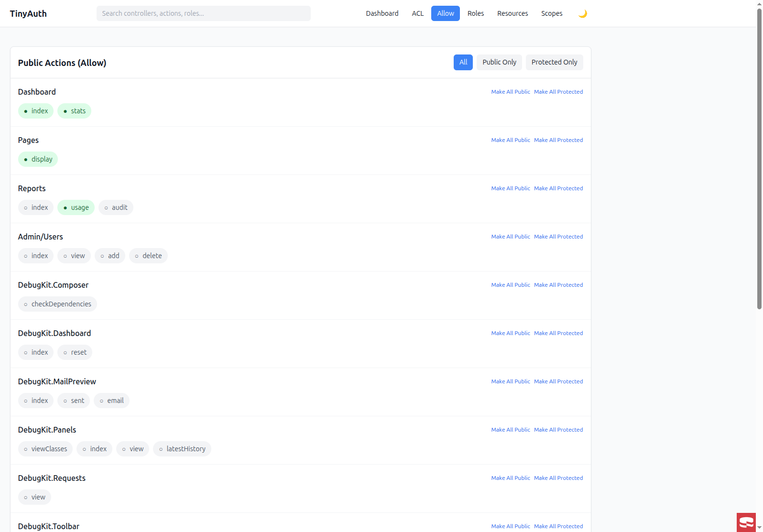The image size is (763, 532).
Task: Make All Protected for Admin/Users
Action: (x=558, y=237)
